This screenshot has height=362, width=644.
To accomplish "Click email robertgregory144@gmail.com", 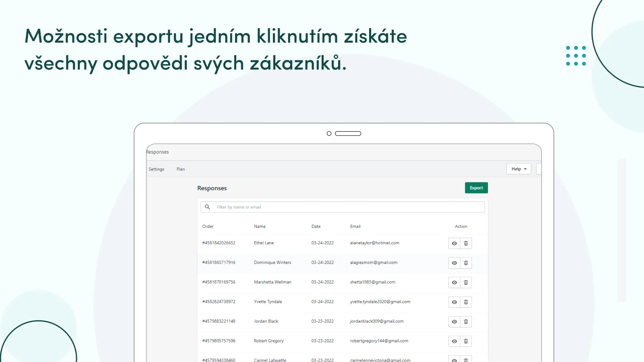I will (379, 341).
